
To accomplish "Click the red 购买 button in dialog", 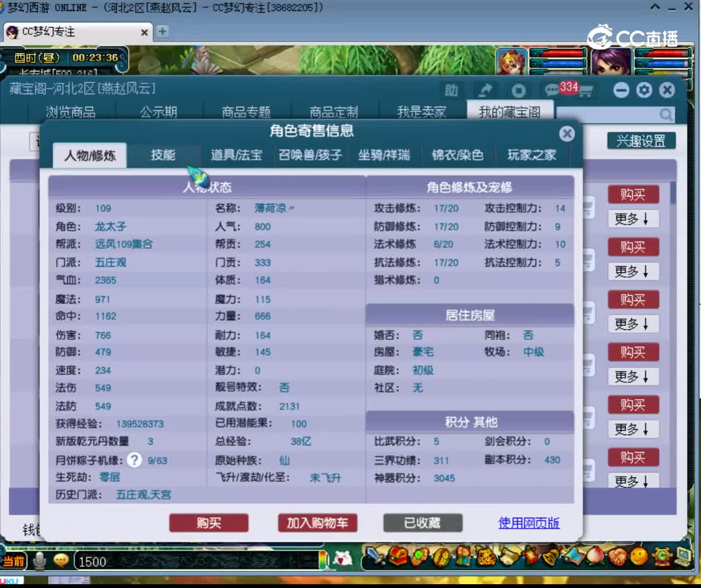I will coord(209,523).
